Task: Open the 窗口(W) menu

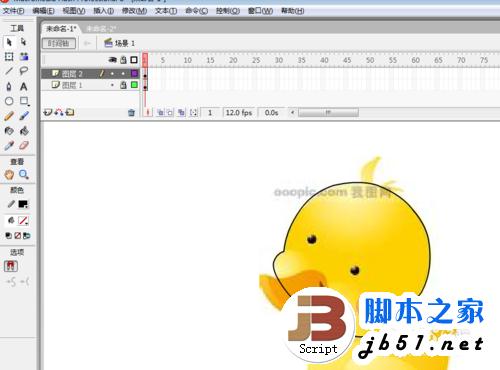Action: click(260, 11)
